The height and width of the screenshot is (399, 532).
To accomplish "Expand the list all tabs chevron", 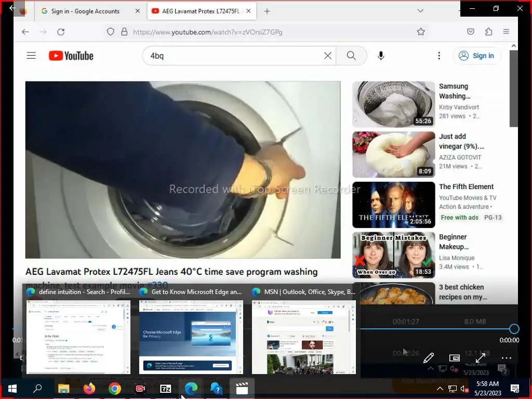I will click(x=420, y=11).
